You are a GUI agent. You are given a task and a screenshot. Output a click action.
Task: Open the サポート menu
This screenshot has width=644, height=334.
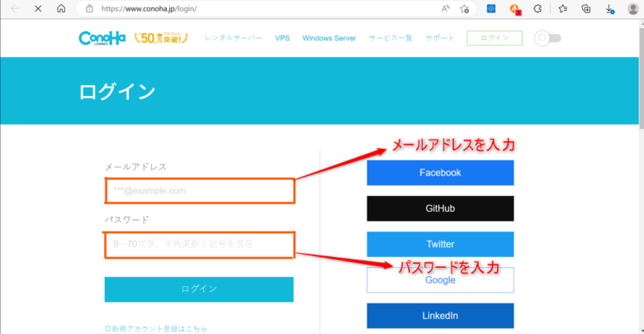coord(440,38)
